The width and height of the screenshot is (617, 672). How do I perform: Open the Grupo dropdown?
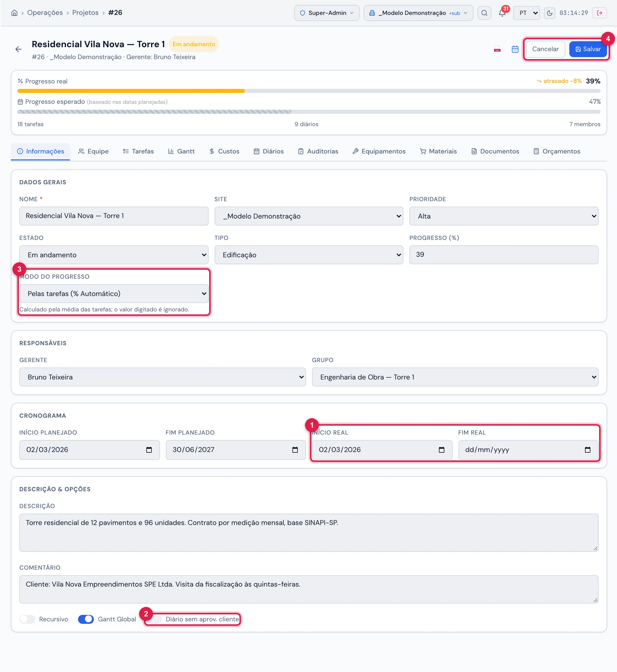455,377
